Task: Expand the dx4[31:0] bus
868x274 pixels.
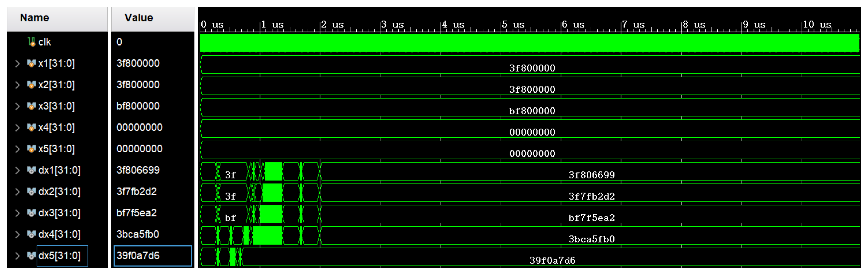Action: [x=17, y=234]
